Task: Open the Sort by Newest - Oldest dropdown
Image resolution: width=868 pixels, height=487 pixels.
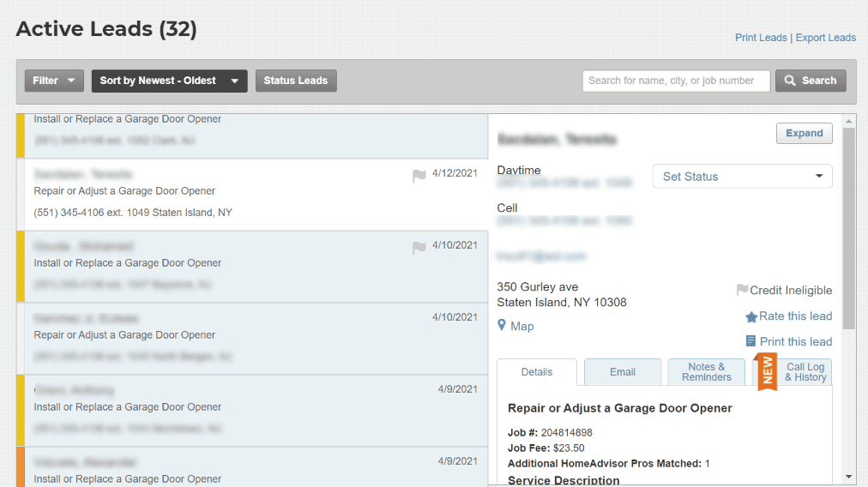Action: [169, 81]
